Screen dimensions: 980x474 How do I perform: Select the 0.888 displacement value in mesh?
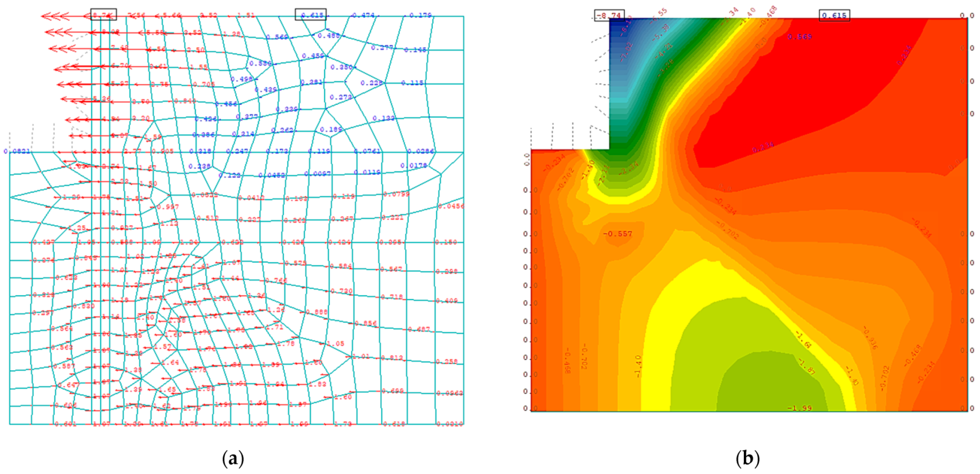[x=317, y=312]
